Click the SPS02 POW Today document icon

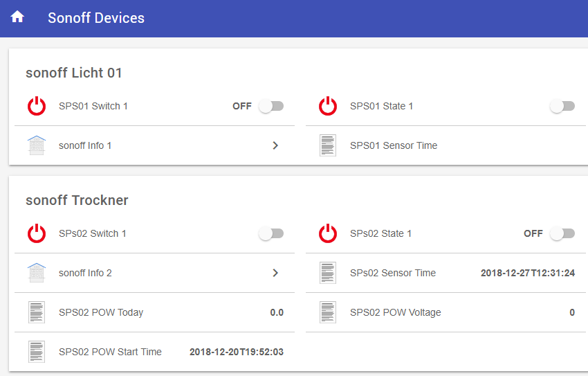(x=37, y=312)
